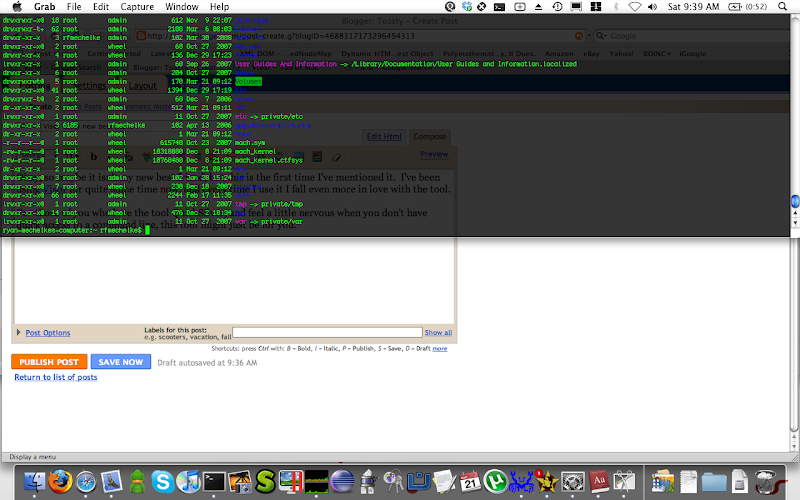The width and height of the screenshot is (800, 500).
Task: Focus the labels for this post field
Action: tap(327, 332)
